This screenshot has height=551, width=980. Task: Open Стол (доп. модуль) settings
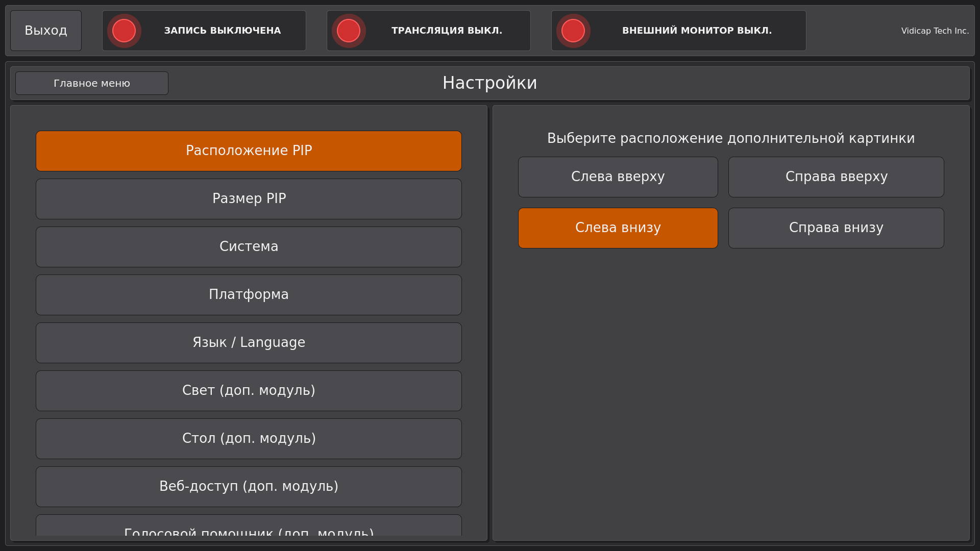click(249, 439)
